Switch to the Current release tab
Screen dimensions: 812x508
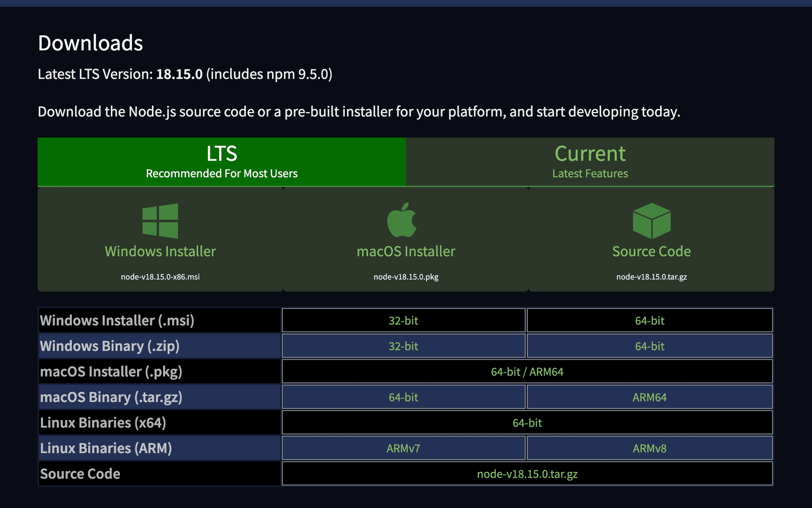pyautogui.click(x=590, y=162)
